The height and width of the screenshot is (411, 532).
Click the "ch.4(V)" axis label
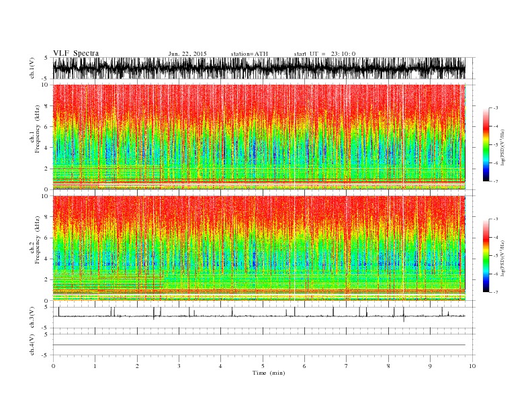tap(32, 345)
